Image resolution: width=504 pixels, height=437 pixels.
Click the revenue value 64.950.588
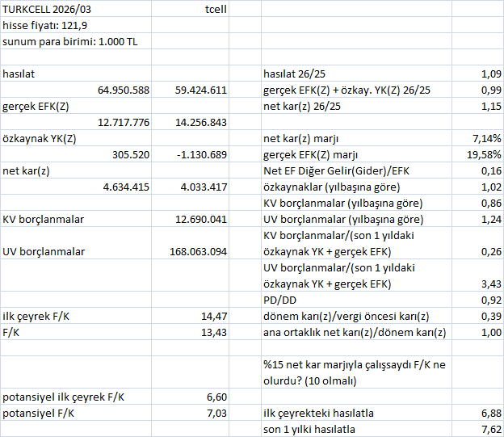tap(76, 90)
